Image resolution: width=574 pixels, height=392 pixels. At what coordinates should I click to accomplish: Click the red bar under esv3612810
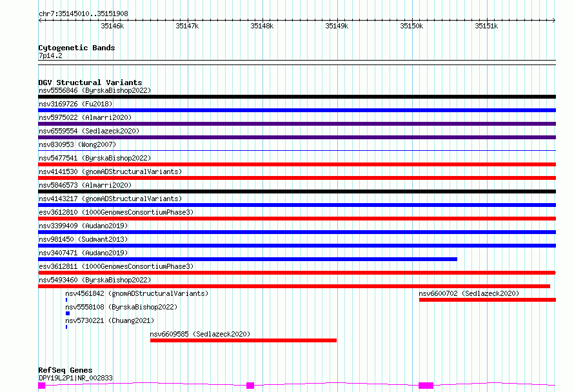pos(297,219)
